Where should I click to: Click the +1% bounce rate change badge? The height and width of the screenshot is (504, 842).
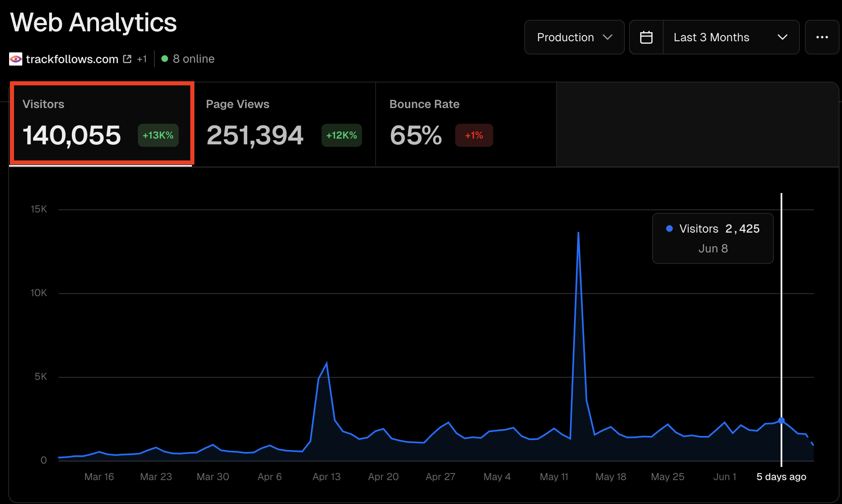pos(474,135)
